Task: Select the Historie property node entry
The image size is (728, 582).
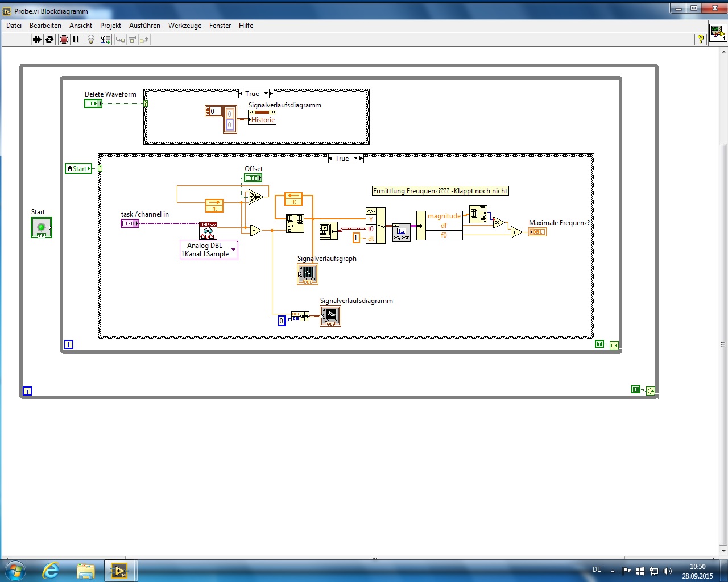Action: (263, 120)
